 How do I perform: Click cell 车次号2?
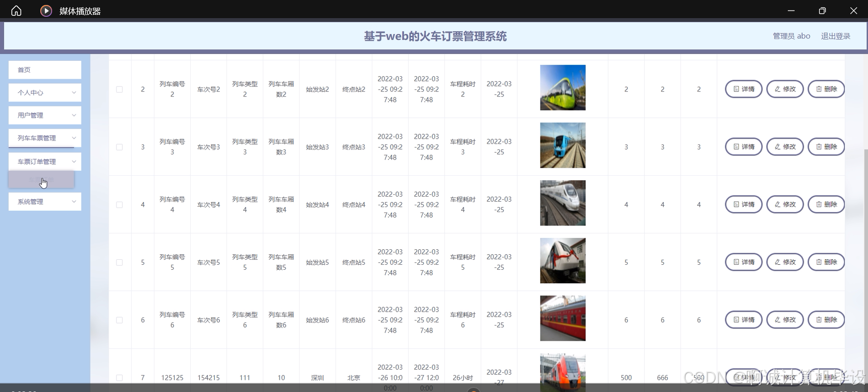tap(208, 89)
